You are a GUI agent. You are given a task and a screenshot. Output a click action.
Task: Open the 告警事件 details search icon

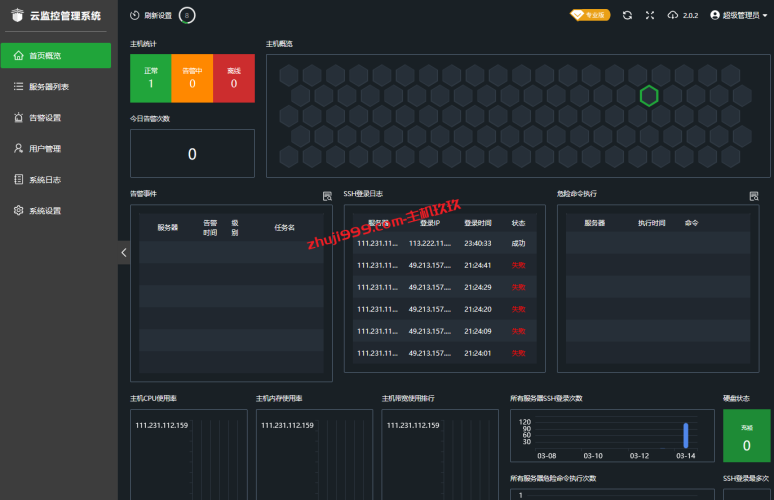327,196
